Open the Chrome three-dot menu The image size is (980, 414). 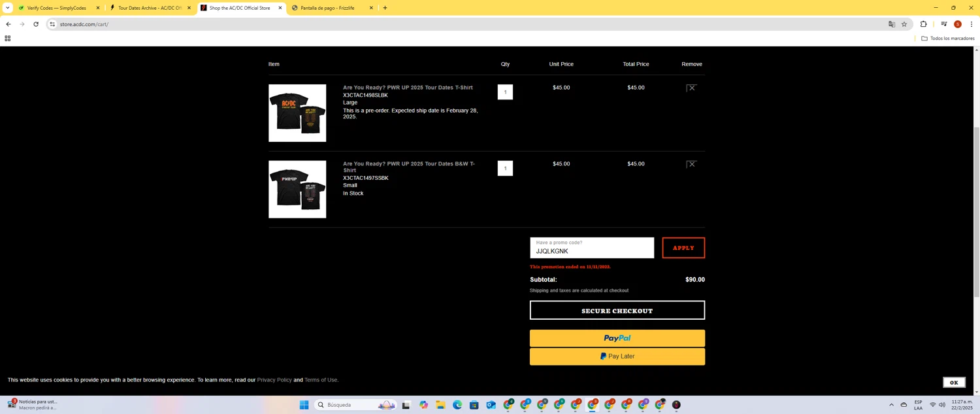[x=972, y=24]
